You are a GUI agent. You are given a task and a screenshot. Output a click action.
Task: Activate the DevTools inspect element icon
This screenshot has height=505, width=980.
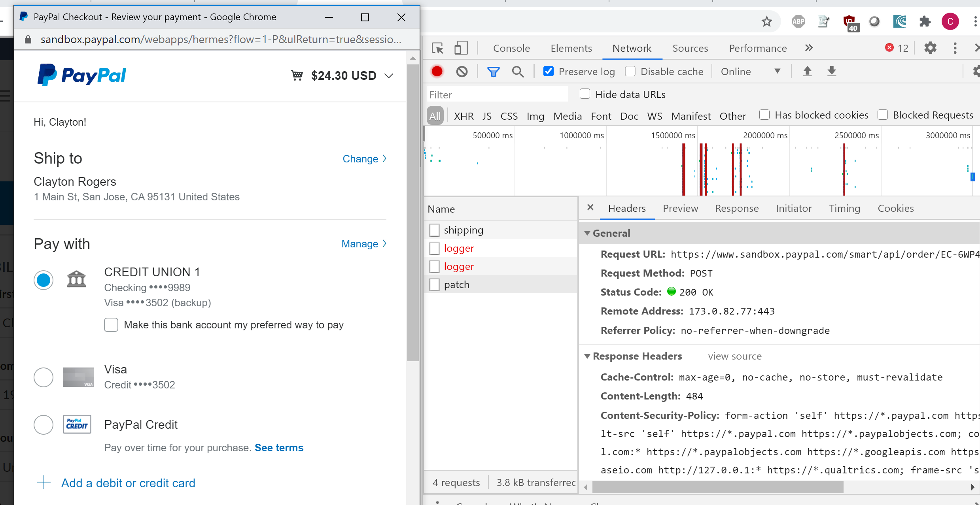(437, 48)
